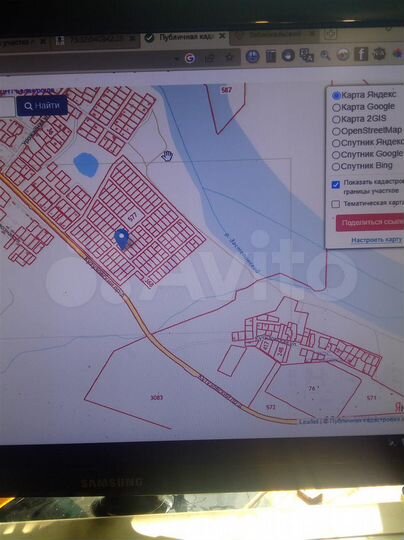Click the Google G icon in address bar
Screen dimensions: 404x540
point(190,58)
